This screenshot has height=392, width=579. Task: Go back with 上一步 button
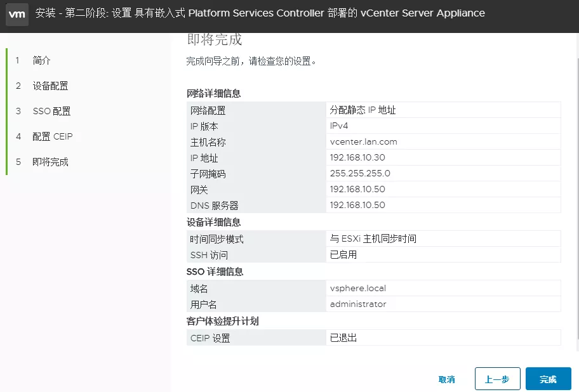[x=497, y=379]
